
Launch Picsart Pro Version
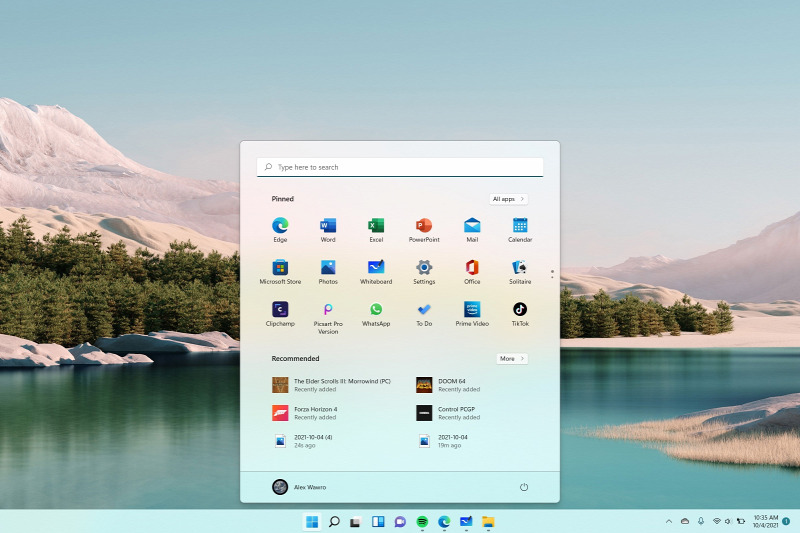tap(328, 310)
